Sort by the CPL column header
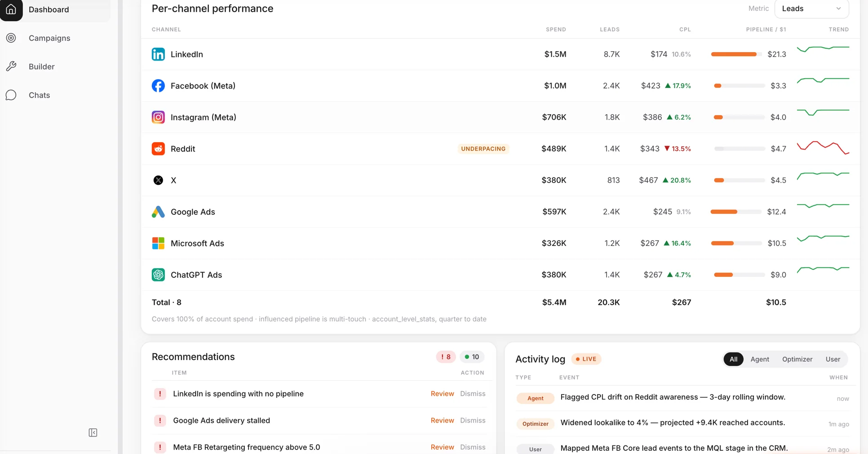Image resolution: width=868 pixels, height=454 pixels. (x=685, y=30)
